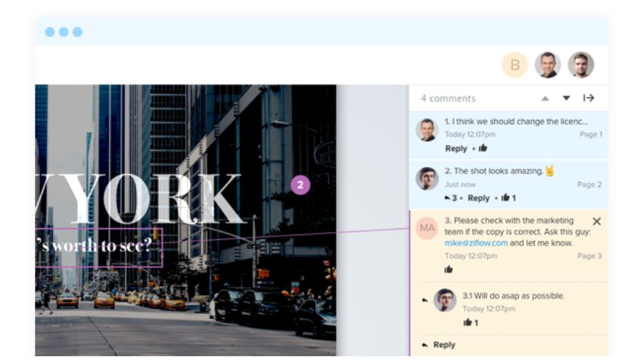
Task: Select the highlighted text box annotation on image
Action: click(100, 247)
